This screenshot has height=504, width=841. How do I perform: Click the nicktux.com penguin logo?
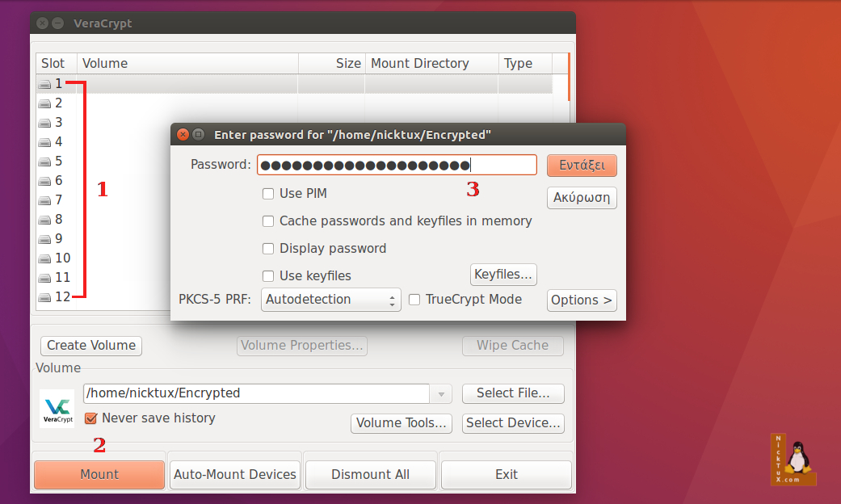pyautogui.click(x=793, y=459)
